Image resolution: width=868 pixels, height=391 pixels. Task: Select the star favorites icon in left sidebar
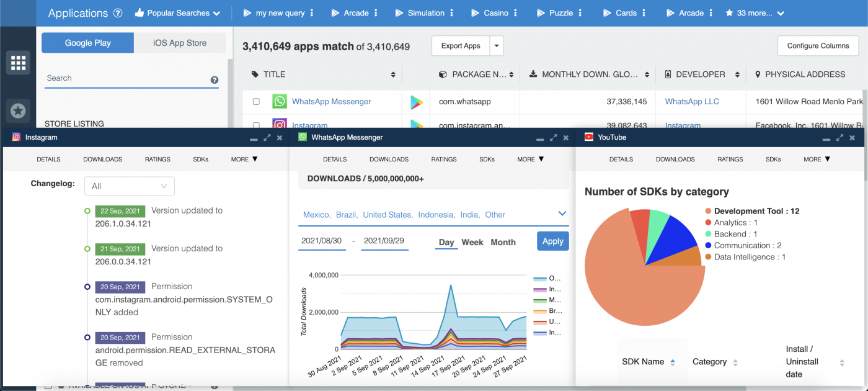click(18, 110)
